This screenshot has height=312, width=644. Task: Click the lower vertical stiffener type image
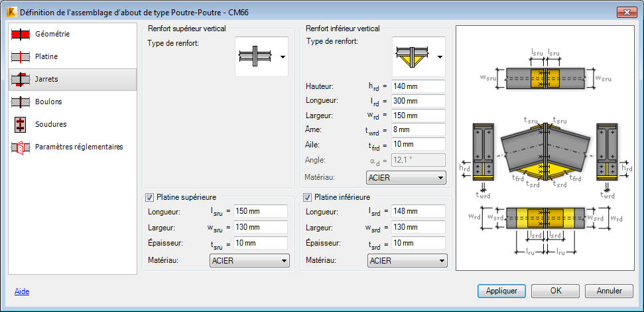coord(412,56)
